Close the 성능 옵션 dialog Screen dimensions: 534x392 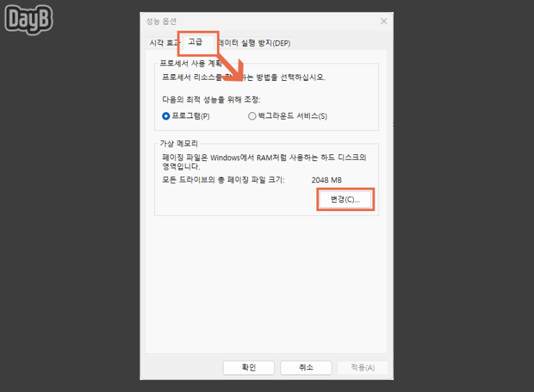(x=384, y=21)
